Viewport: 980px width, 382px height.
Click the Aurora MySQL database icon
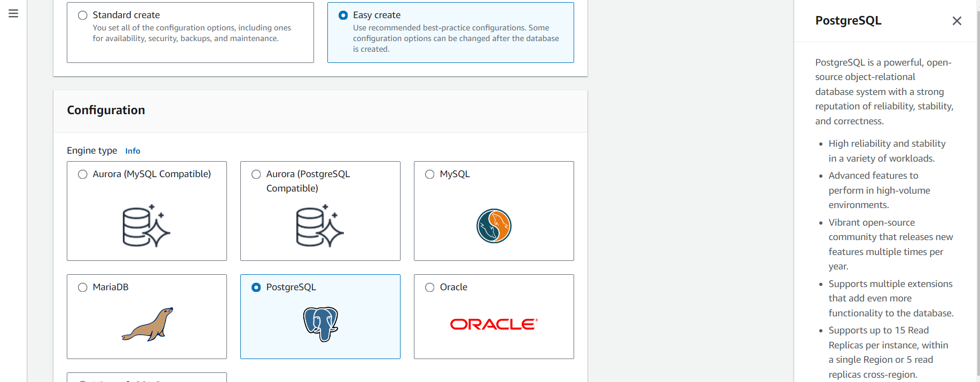pyautogui.click(x=146, y=226)
